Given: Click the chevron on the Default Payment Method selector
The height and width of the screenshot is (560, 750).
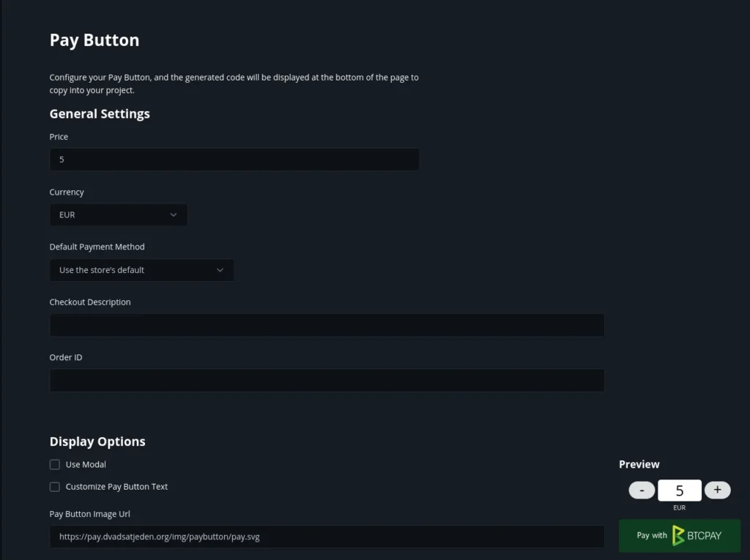Looking at the screenshot, I should (220, 270).
